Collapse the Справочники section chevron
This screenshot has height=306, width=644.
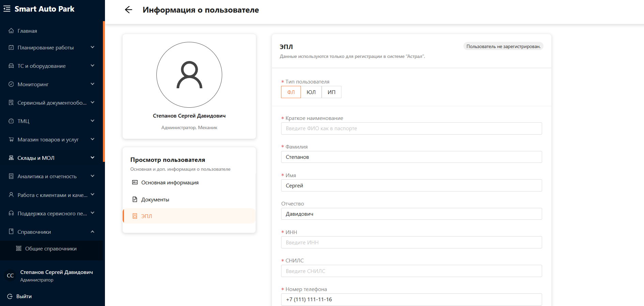92,232
